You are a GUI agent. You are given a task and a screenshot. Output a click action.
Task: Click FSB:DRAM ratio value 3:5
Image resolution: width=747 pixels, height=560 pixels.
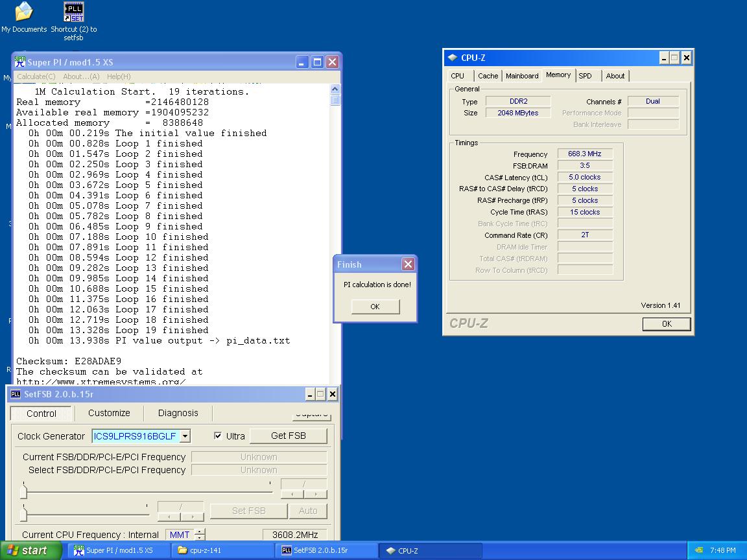pyautogui.click(x=585, y=165)
